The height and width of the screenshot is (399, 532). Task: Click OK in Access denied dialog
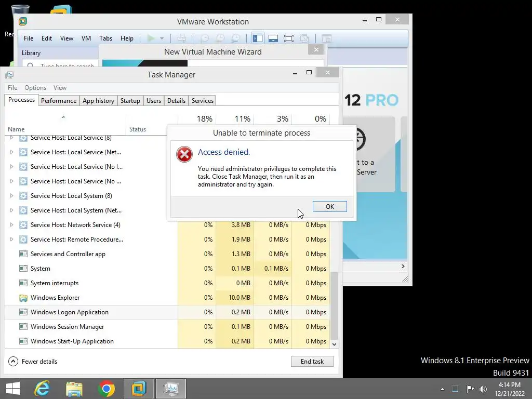click(x=329, y=206)
